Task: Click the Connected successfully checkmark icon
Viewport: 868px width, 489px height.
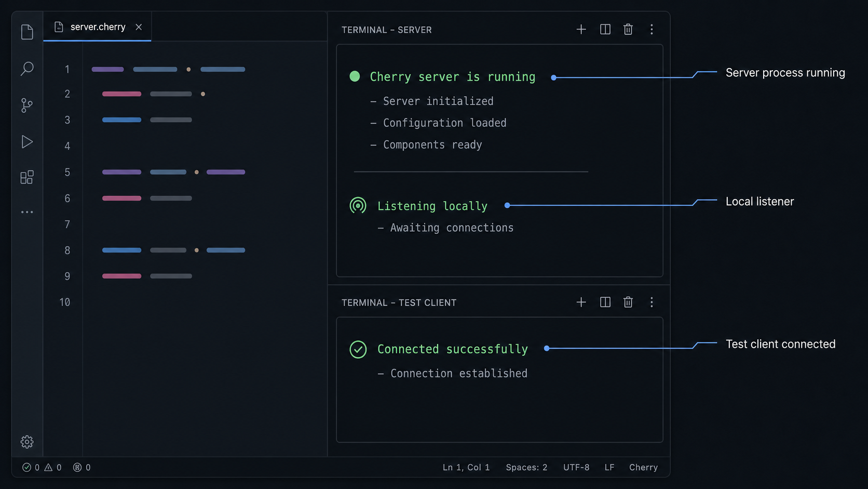Action: (x=358, y=349)
